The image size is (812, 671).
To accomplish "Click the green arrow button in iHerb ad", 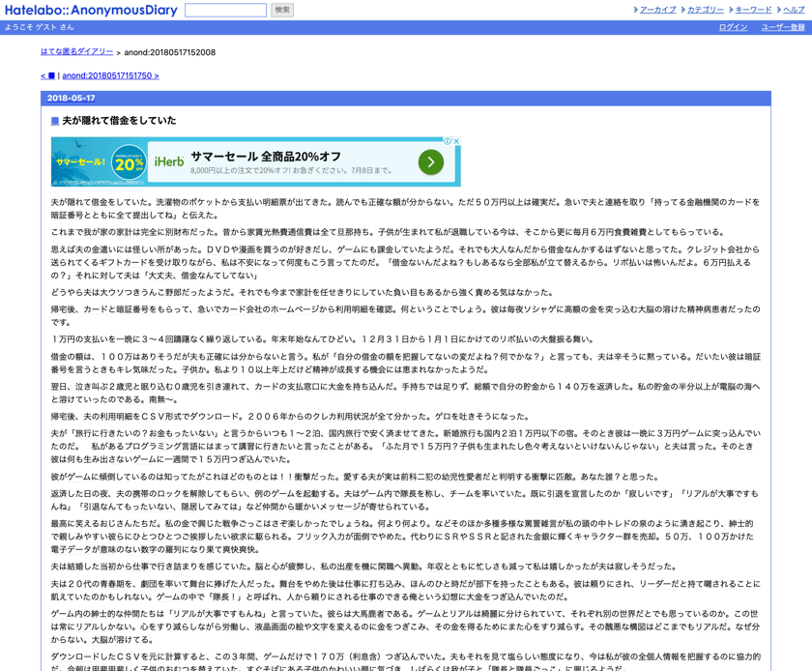I will [x=431, y=162].
